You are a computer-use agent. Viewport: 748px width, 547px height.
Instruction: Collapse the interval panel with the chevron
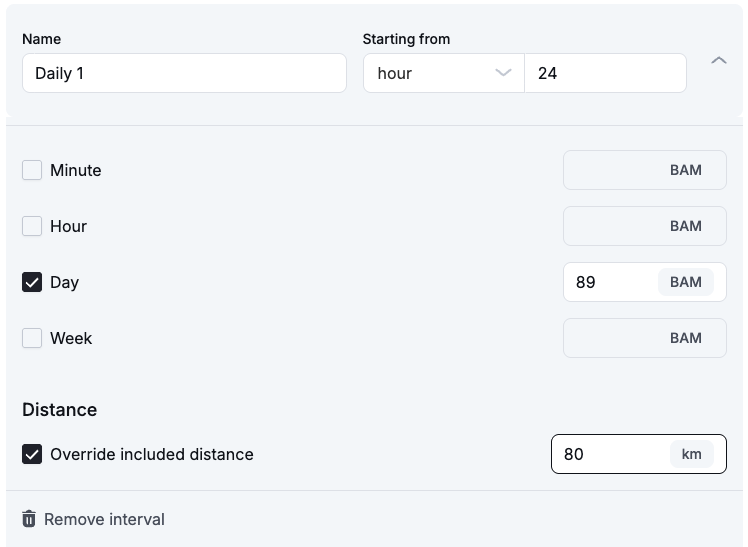[x=718, y=61]
